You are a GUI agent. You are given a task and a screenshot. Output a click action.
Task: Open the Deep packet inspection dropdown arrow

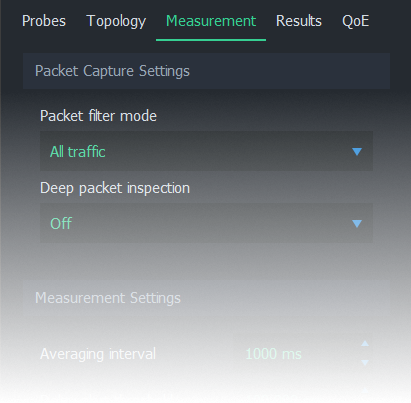click(357, 223)
